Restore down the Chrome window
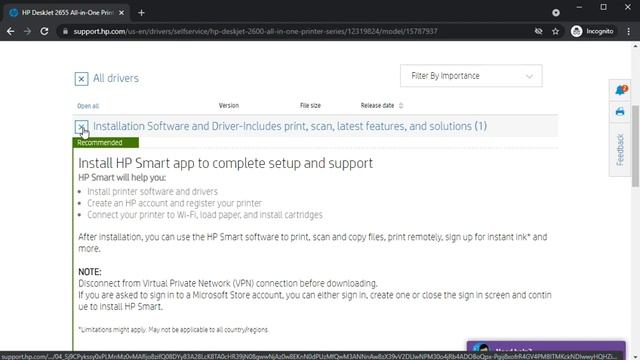Viewport: 640px width, 360px height. coord(603,7)
